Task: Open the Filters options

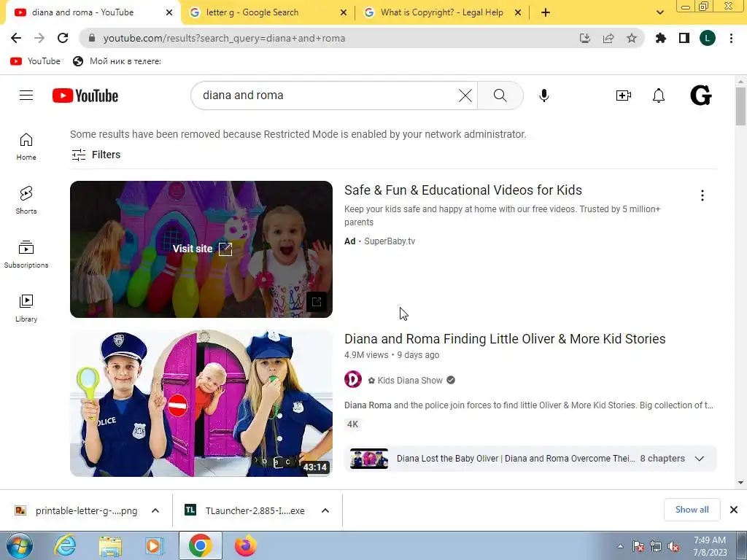Action: pos(96,155)
